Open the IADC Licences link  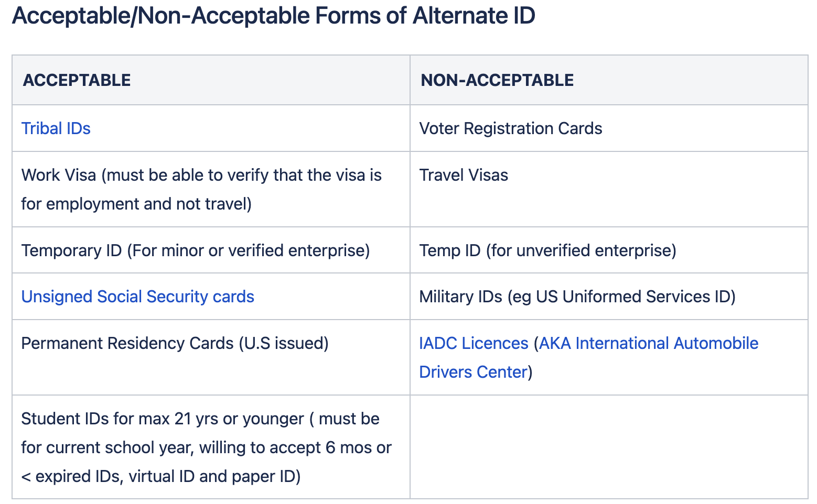pos(474,343)
